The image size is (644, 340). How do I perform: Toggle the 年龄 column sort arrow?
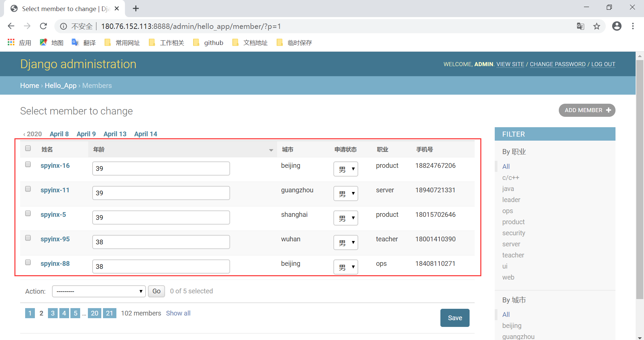(x=271, y=150)
